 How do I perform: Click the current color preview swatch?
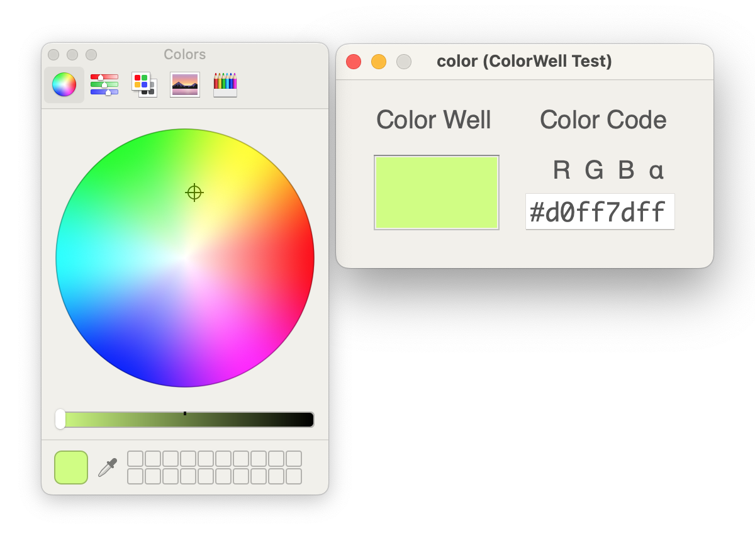(x=71, y=468)
